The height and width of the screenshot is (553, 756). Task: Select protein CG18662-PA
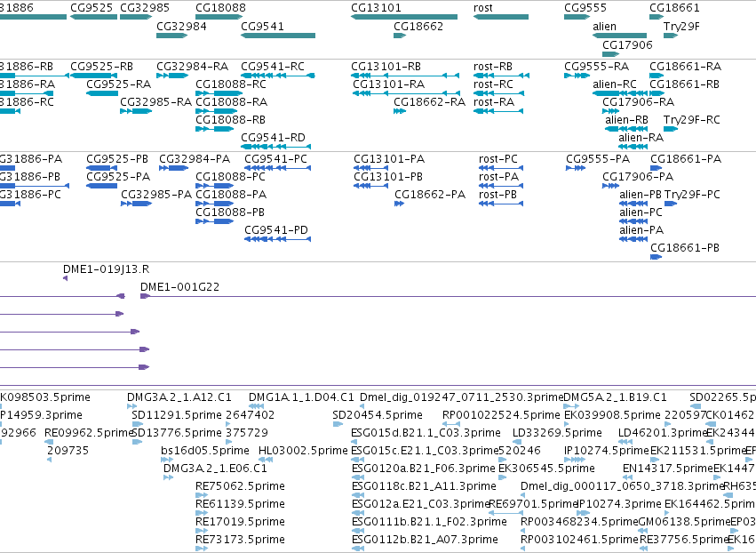pos(399,204)
